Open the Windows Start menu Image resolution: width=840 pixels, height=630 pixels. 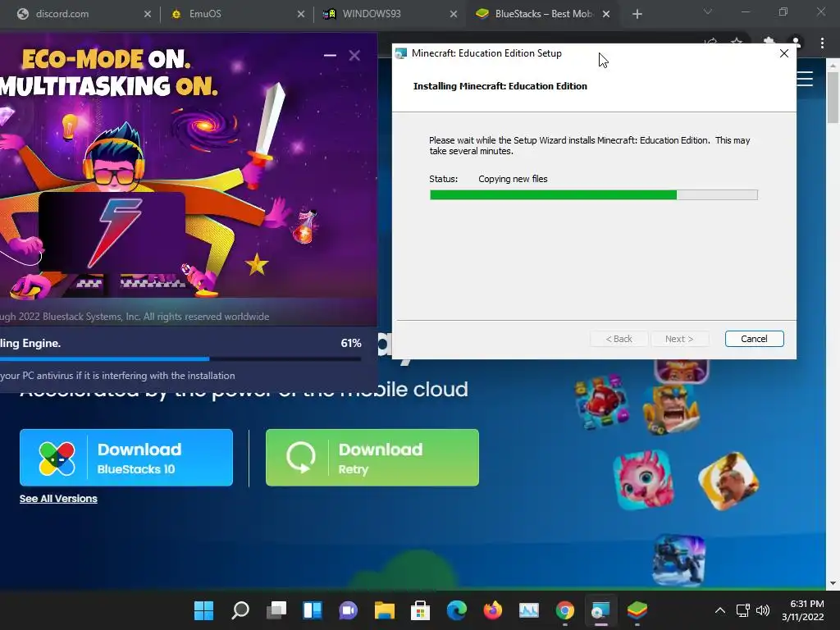coord(203,610)
